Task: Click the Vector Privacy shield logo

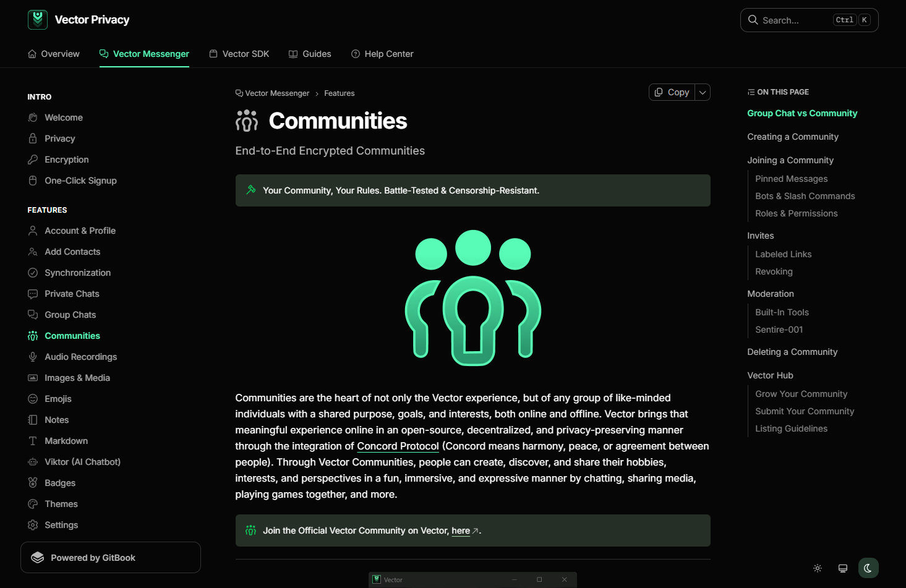Action: [38, 20]
